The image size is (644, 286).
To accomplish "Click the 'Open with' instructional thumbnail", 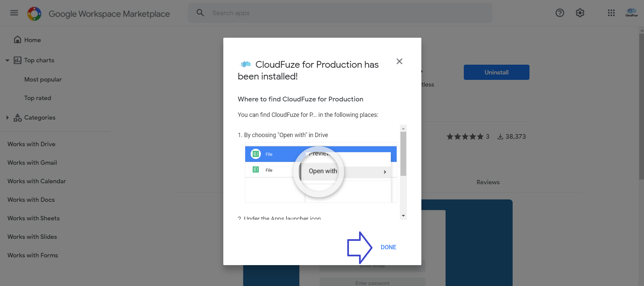I will tap(321, 172).
